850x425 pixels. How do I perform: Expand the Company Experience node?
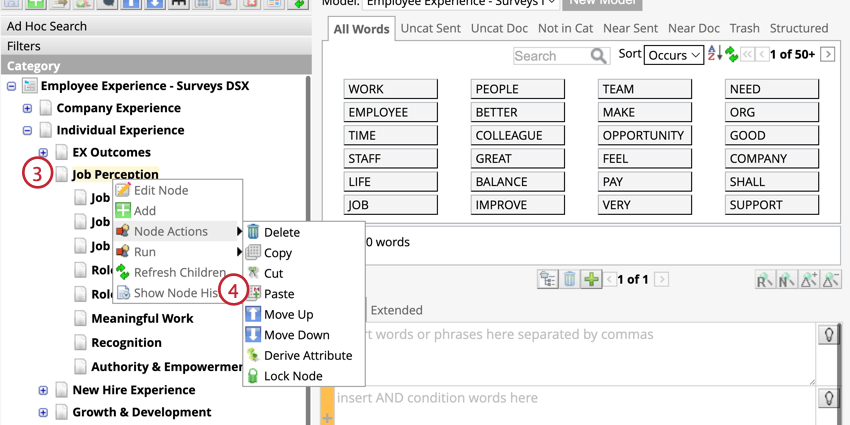[27, 108]
